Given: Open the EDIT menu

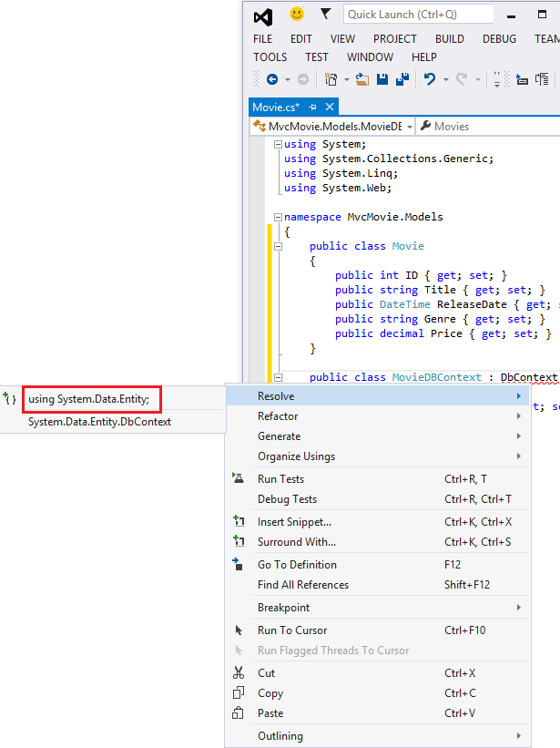Looking at the screenshot, I should pos(300,39).
